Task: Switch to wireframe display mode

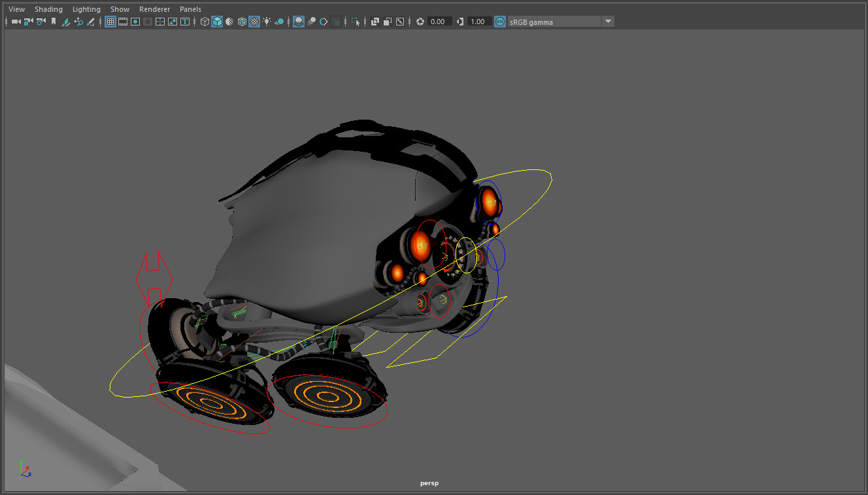Action: click(x=204, y=21)
